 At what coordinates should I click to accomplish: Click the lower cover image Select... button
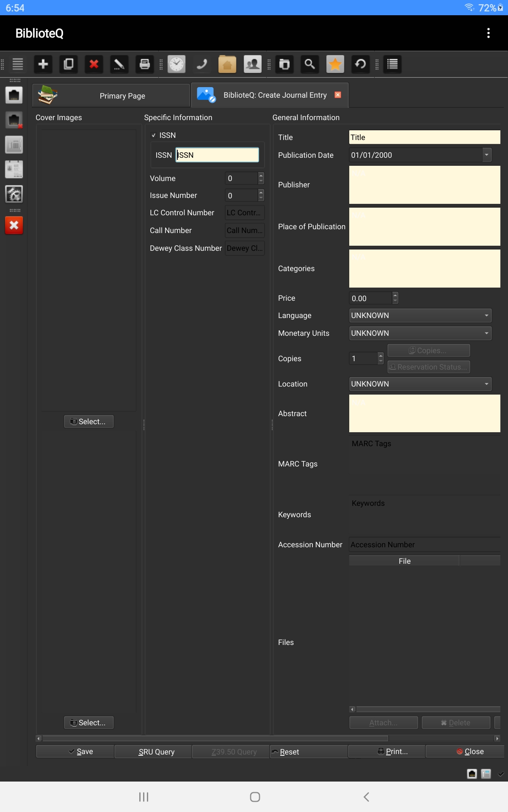point(89,723)
